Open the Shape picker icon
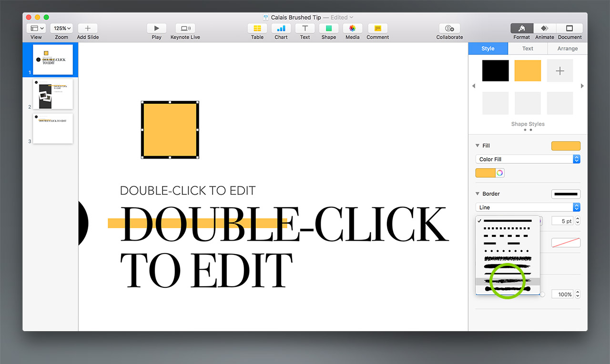The height and width of the screenshot is (364, 610). [329, 29]
